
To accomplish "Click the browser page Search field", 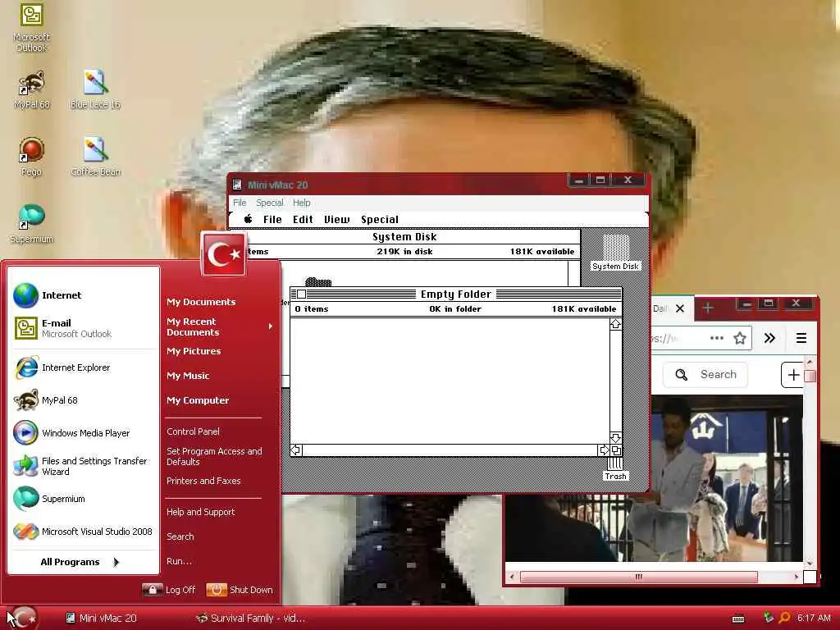I will click(705, 374).
